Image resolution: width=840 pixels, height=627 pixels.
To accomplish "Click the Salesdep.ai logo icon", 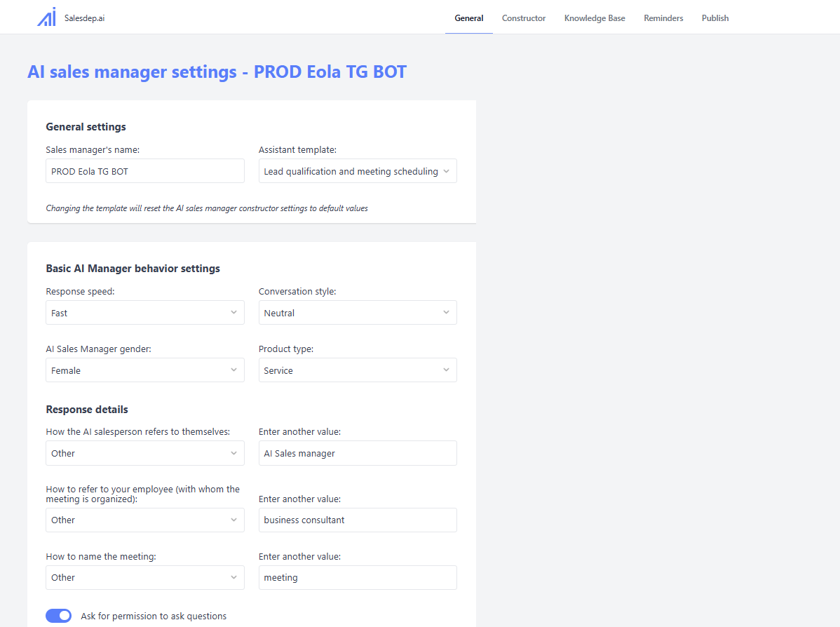I will click(46, 18).
